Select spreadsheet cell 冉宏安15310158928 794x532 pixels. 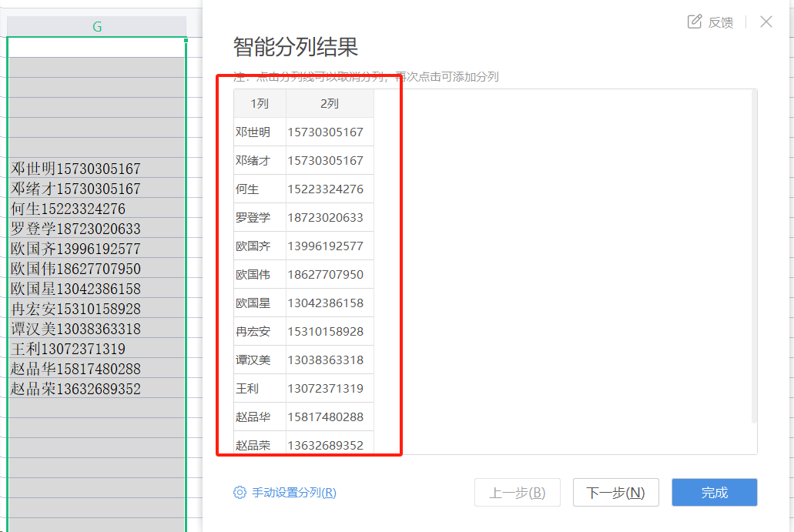[96, 308]
